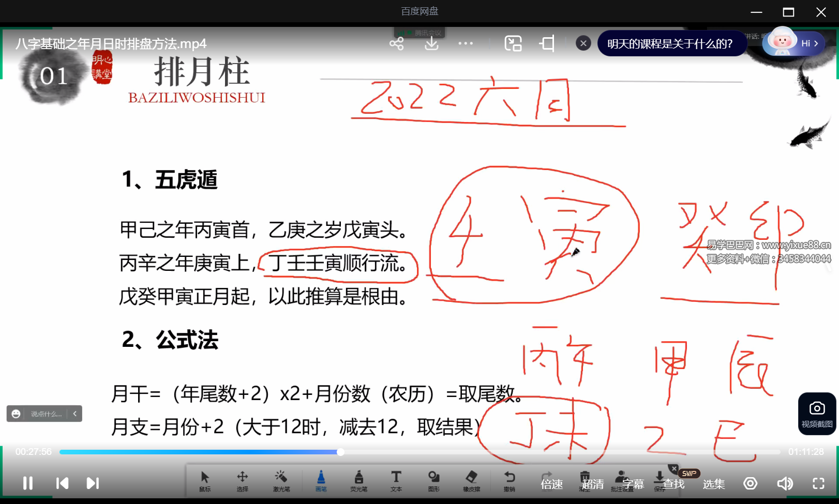
Task: Open the three-dots more options menu
Action: [x=466, y=43]
